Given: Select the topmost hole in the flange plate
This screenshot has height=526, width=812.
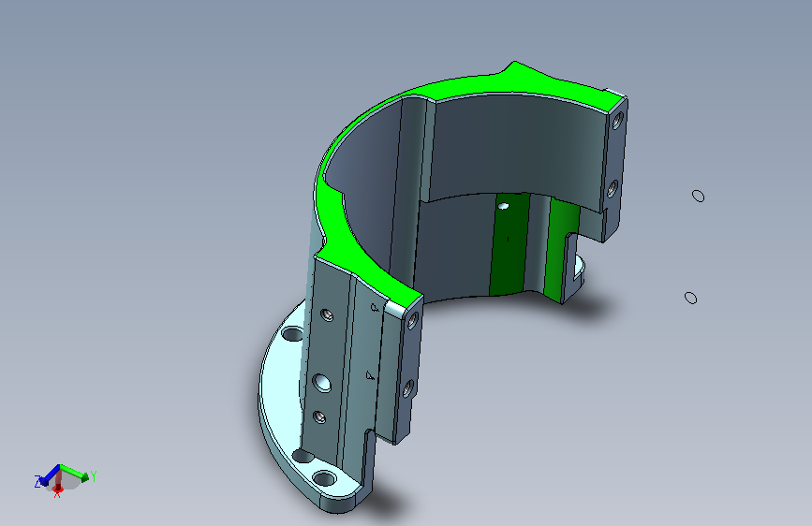Looking at the screenshot, I should (292, 334).
